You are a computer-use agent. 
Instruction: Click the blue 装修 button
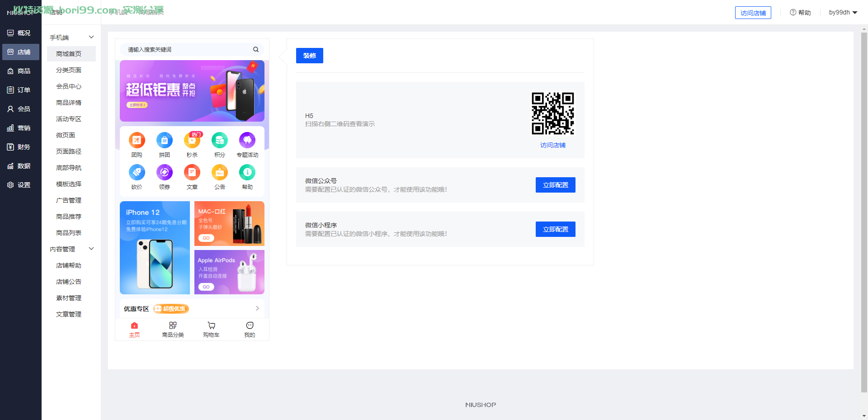pyautogui.click(x=310, y=56)
